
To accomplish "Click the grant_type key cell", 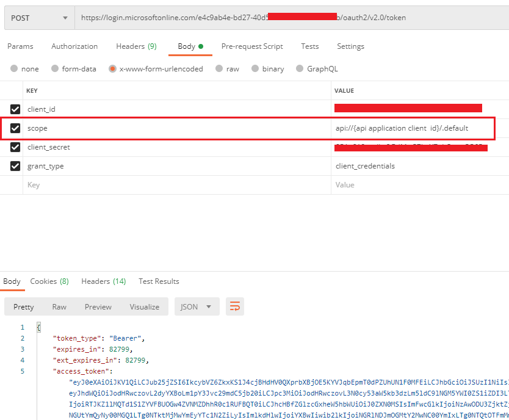I will (x=177, y=166).
